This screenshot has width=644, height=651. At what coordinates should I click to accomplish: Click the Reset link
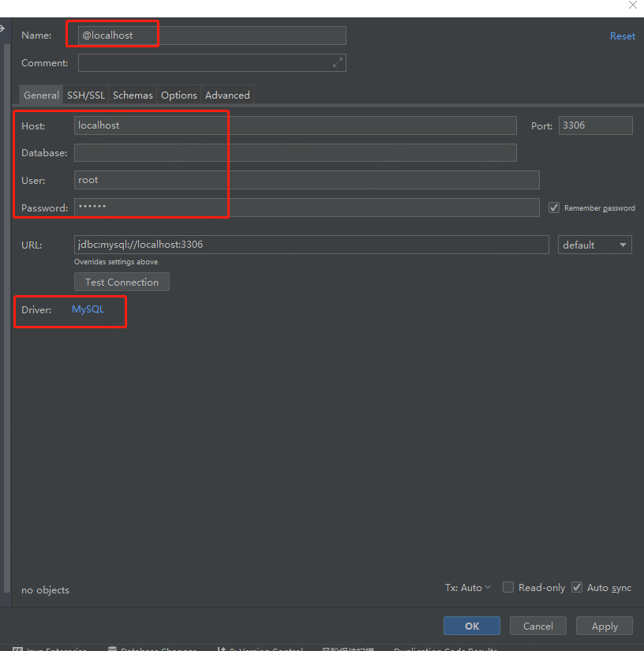coord(623,36)
